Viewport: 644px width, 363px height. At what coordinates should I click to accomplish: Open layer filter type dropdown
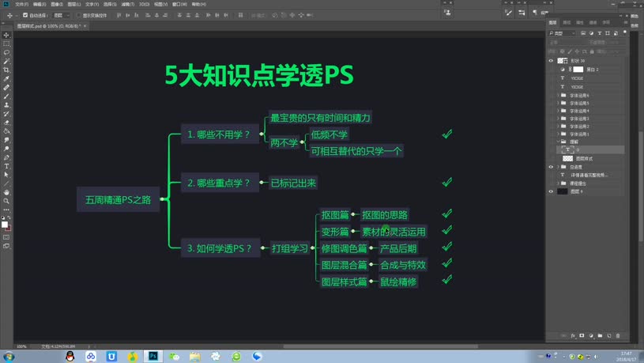[563, 33]
